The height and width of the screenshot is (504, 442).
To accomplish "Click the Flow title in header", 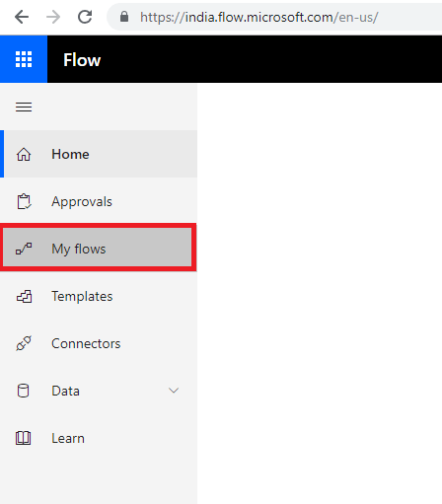I will click(x=82, y=60).
